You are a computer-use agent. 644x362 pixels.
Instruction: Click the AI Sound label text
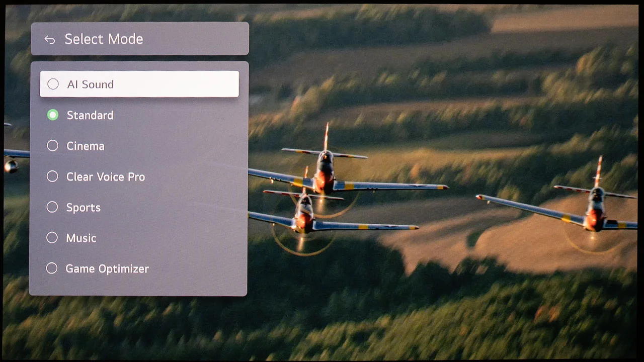[x=90, y=84]
